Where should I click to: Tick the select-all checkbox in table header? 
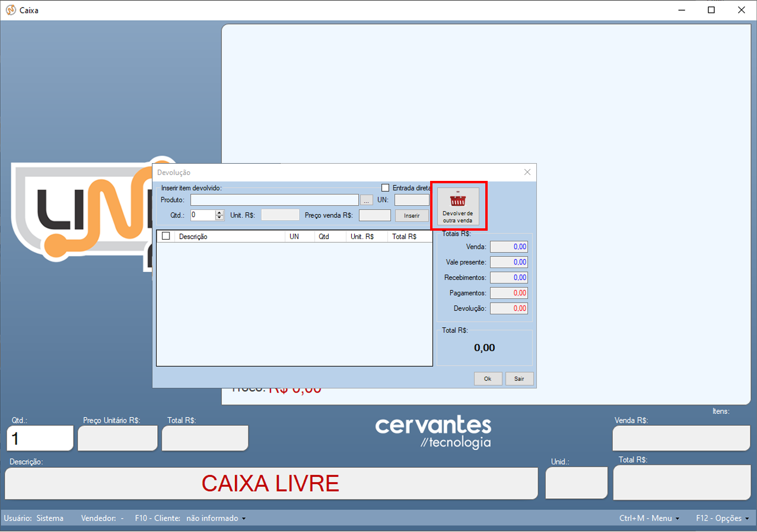tap(166, 236)
